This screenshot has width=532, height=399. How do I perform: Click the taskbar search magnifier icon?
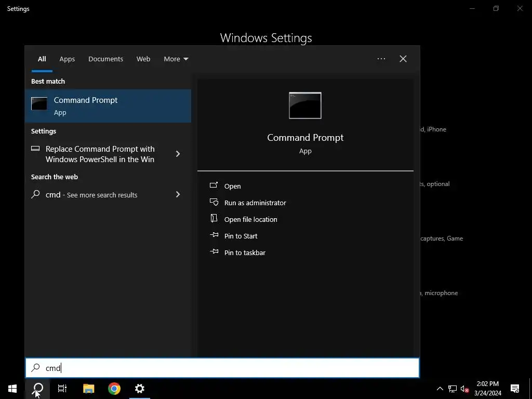point(38,389)
